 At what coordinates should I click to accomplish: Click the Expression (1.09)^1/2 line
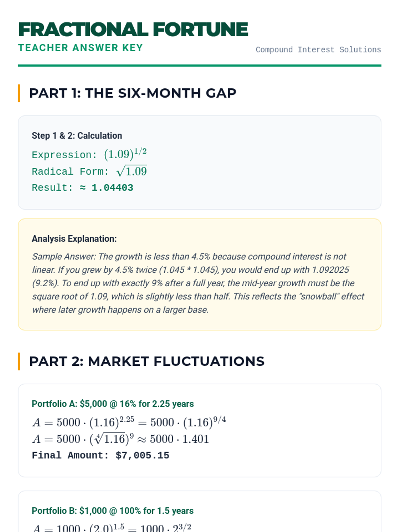[x=89, y=154]
